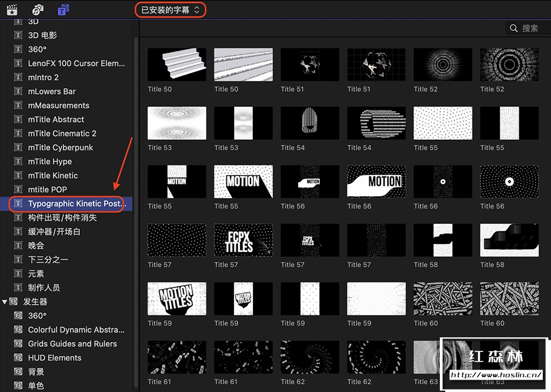Select the Title 53 white ripple thumbnail

[177, 123]
